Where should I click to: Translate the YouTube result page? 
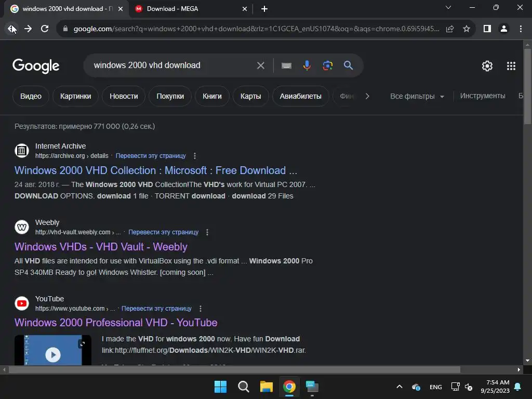click(156, 309)
